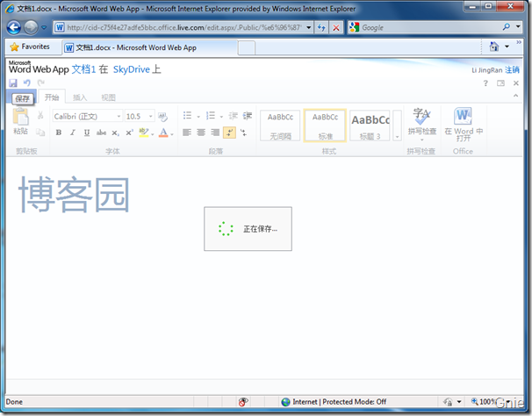Open 在 Word 中打开 button
This screenshot has width=532, height=416.
tap(464, 125)
